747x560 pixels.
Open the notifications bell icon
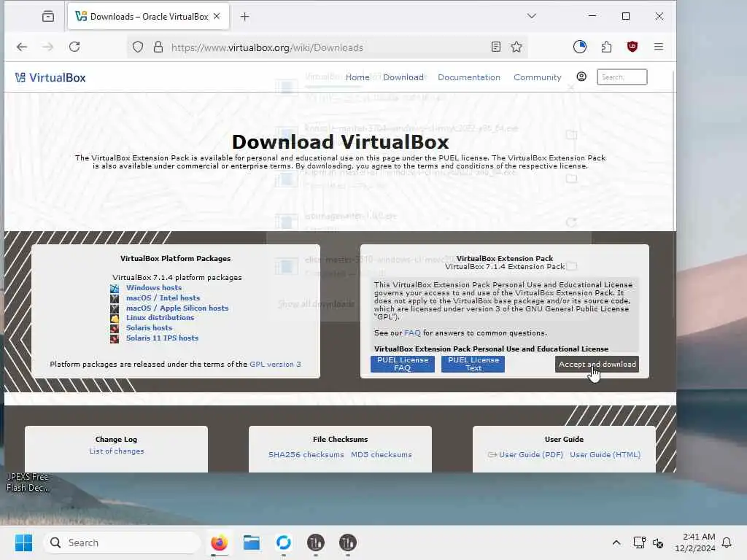tap(727, 542)
